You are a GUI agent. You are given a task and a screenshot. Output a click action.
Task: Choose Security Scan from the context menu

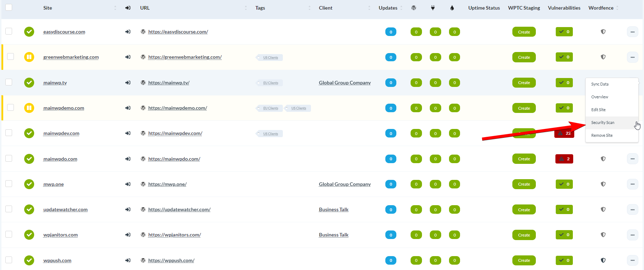click(x=612, y=123)
